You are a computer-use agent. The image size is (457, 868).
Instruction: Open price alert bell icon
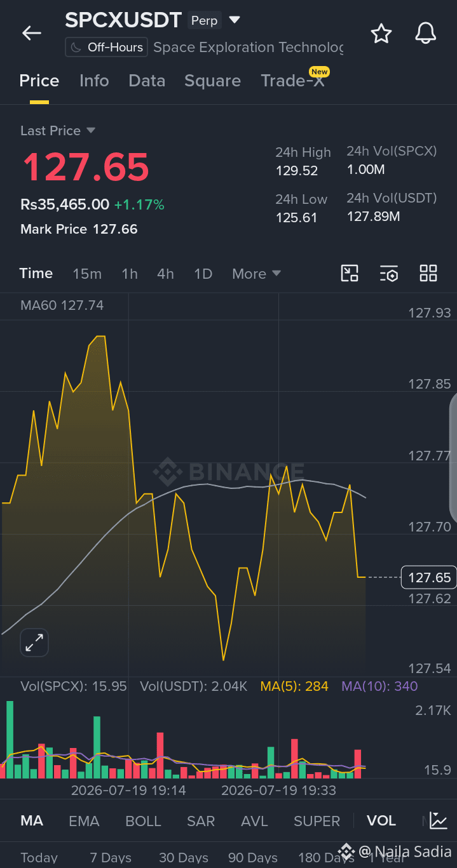click(425, 33)
